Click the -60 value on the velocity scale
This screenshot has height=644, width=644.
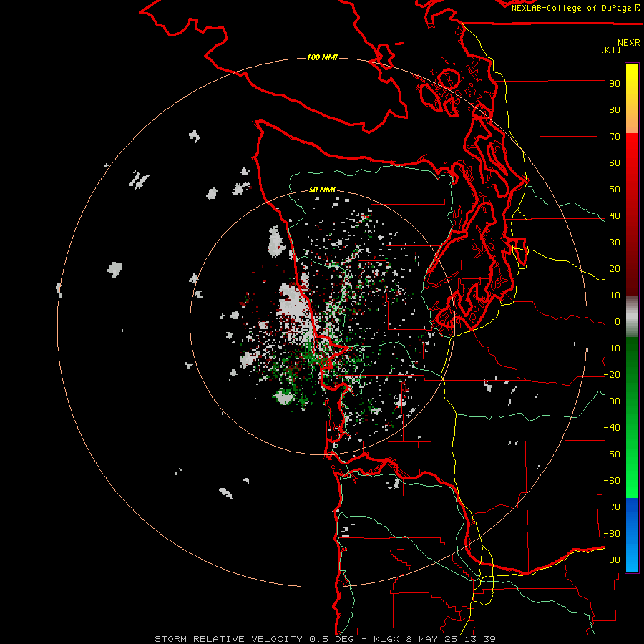pyautogui.click(x=612, y=481)
